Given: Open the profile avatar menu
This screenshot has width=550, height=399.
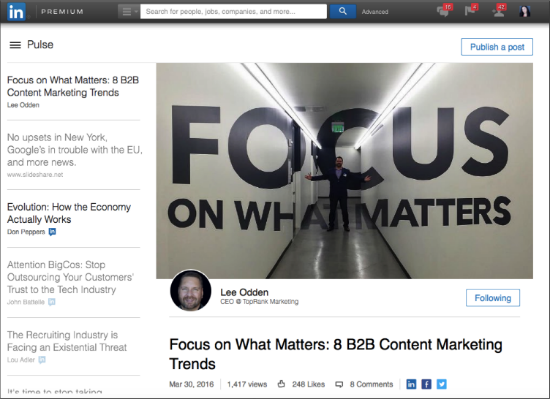Looking at the screenshot, I should pos(525,11).
